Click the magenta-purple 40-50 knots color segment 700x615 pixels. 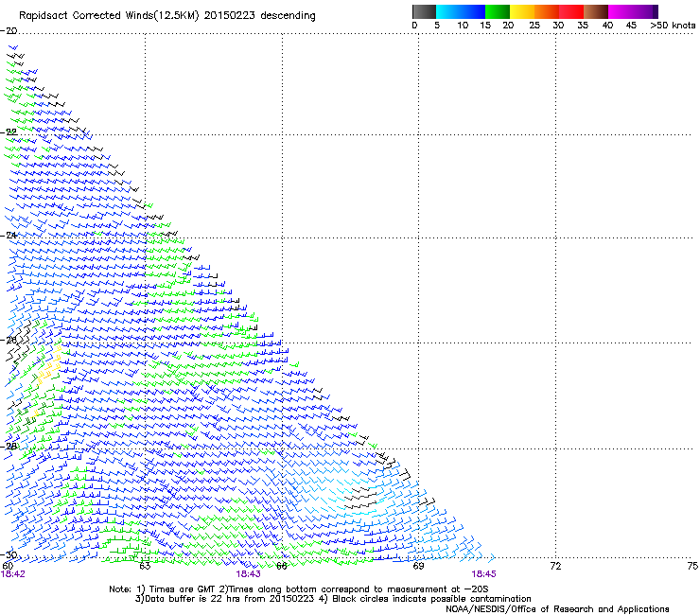pos(633,11)
